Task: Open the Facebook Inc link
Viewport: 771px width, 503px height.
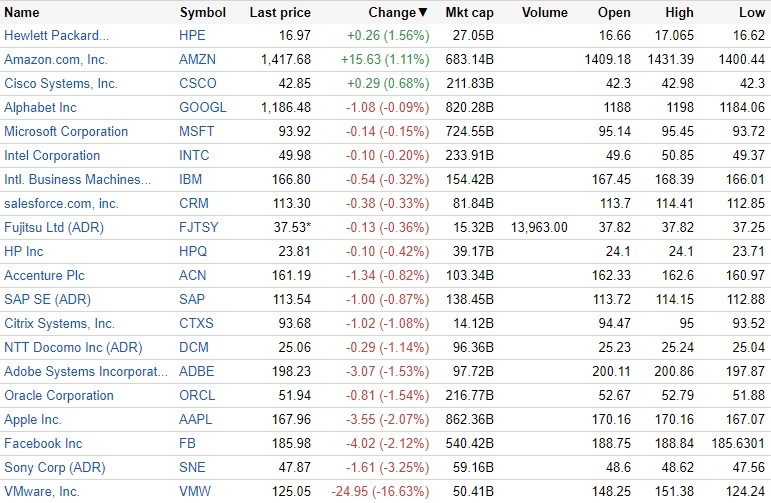Action: (x=43, y=443)
